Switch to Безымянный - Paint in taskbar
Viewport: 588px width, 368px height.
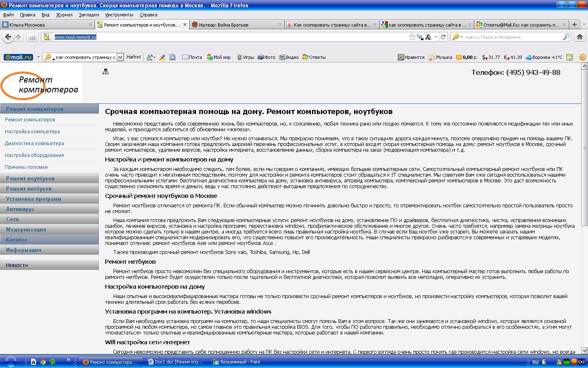pos(240,362)
